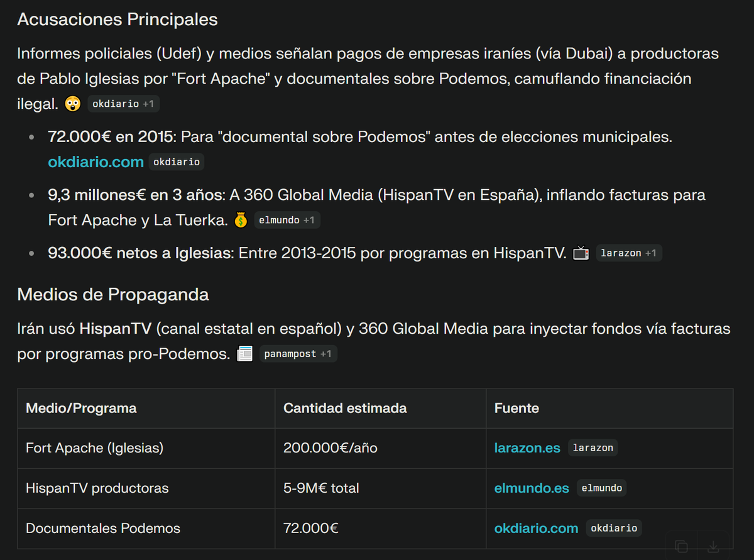This screenshot has width=754, height=560.
Task: Click the bold "HispanTV" word in the propaganda paragraph
Action: [117, 328]
